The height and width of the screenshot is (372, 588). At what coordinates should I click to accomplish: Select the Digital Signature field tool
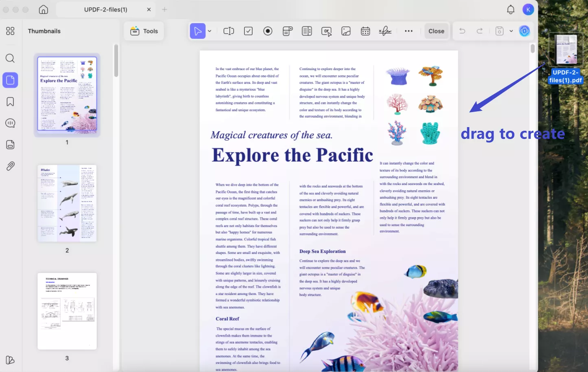pos(385,31)
